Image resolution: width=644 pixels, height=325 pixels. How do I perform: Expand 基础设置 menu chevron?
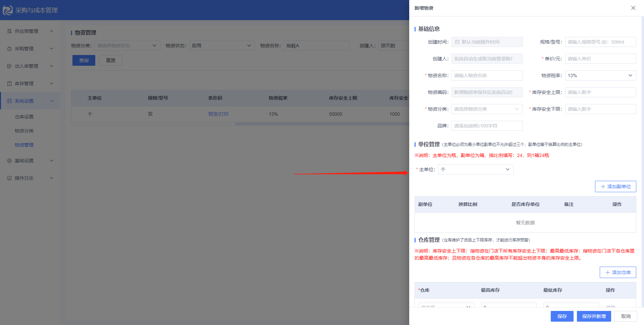point(52,161)
